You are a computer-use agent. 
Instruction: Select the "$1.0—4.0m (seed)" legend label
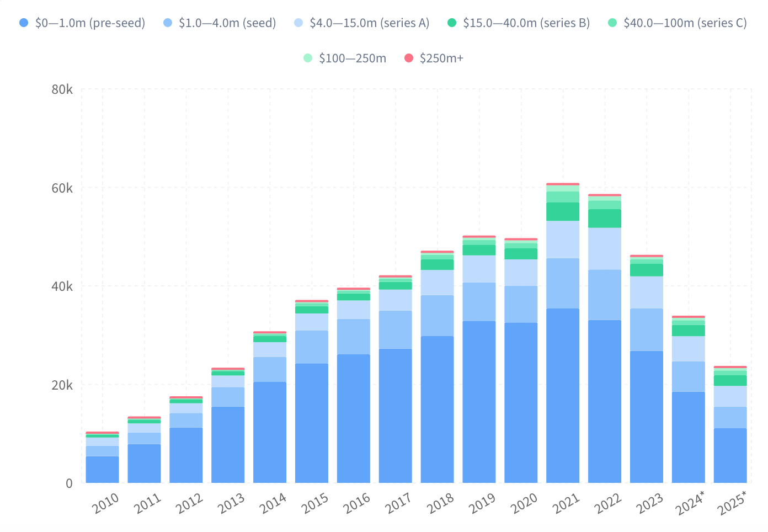pyautogui.click(x=227, y=23)
